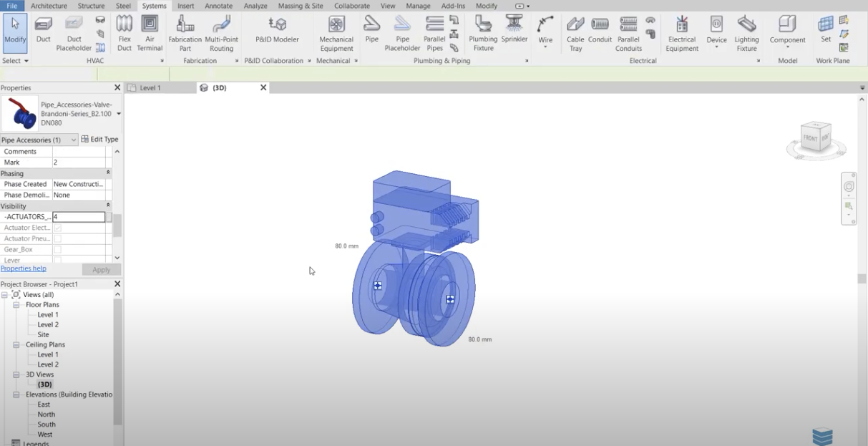Activate the Pipe tool
Viewport: 868px width, 446px height.
tap(371, 30)
